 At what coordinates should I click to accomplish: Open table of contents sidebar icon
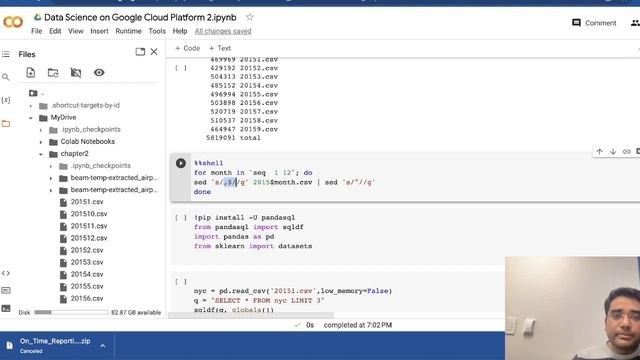6,54
